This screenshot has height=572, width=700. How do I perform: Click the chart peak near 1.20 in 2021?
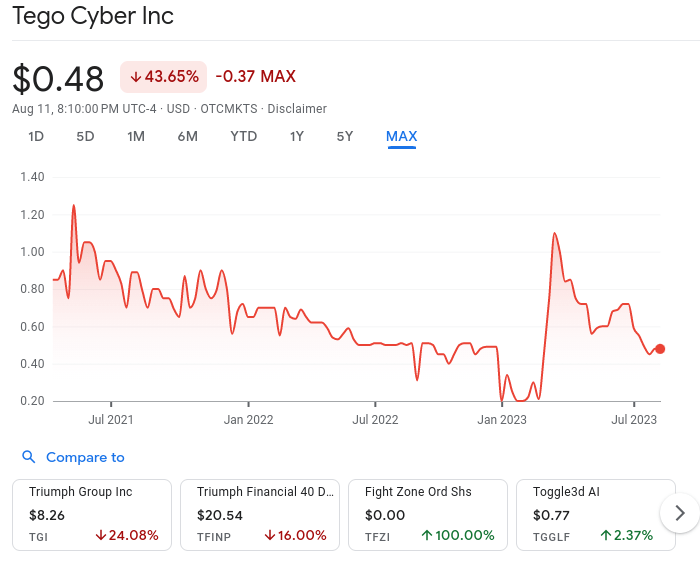pyautogui.click(x=73, y=206)
